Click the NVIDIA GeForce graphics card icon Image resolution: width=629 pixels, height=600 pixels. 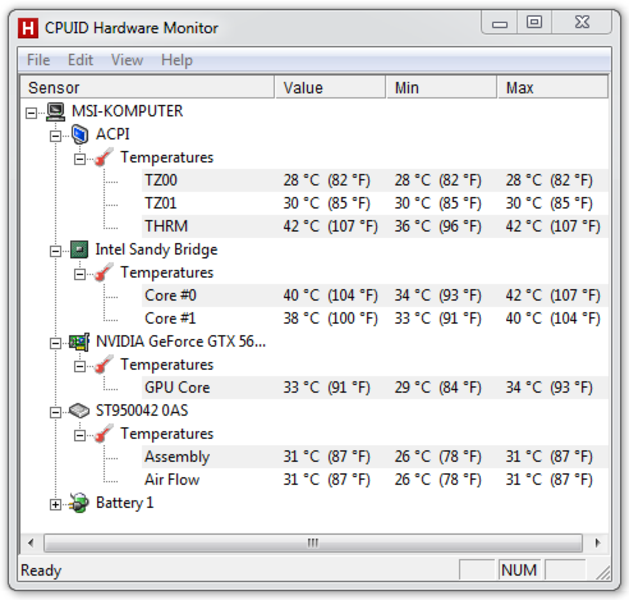79,342
